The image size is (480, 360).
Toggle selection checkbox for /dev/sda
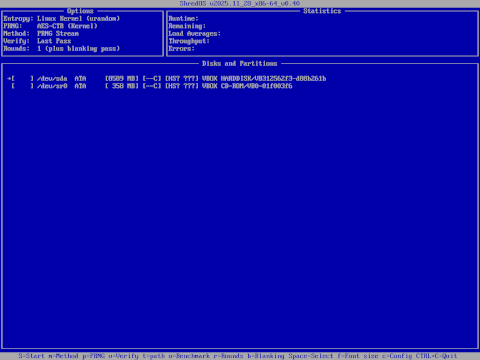(x=22, y=79)
